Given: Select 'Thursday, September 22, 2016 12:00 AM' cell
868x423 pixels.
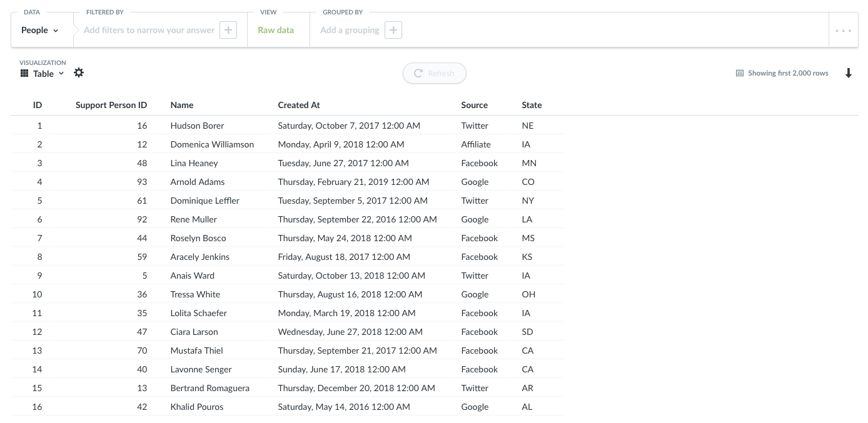Looking at the screenshot, I should click(357, 219).
